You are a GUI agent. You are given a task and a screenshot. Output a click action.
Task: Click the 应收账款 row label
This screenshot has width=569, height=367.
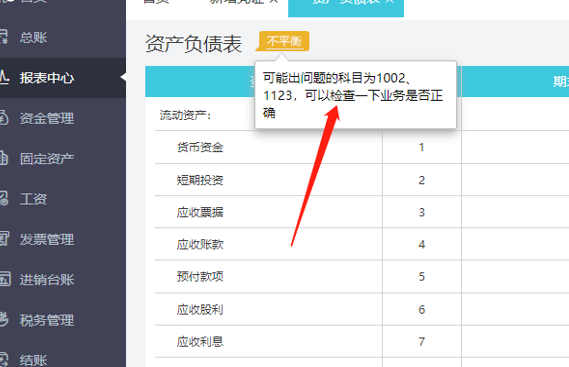[200, 244]
